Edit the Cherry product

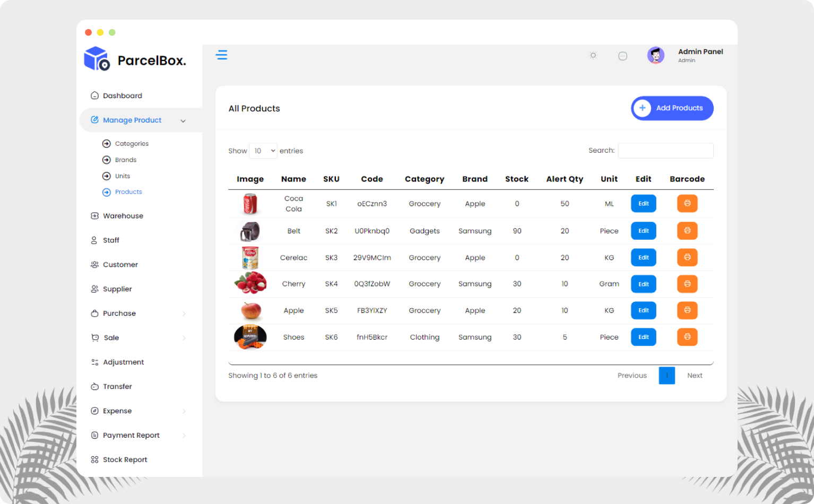click(643, 284)
